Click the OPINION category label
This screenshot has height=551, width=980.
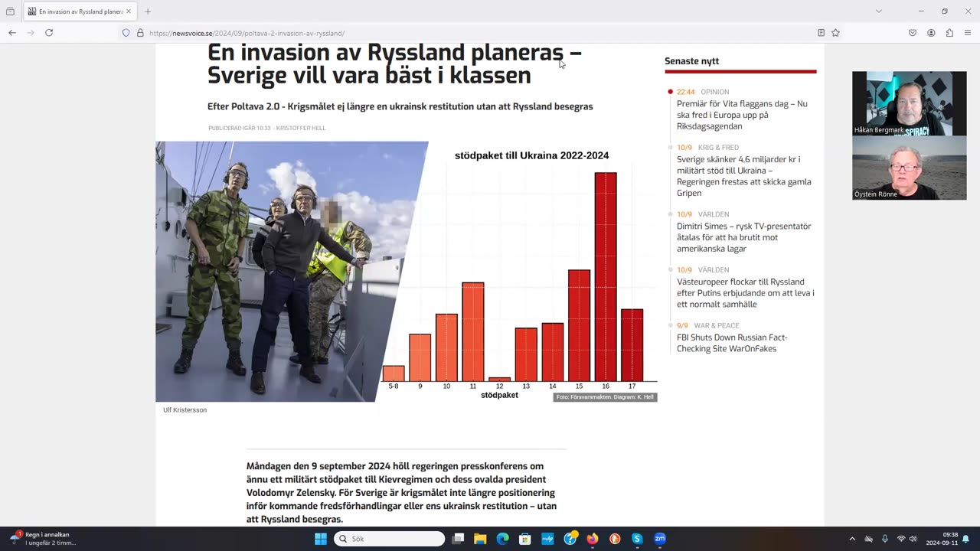pyautogui.click(x=714, y=92)
